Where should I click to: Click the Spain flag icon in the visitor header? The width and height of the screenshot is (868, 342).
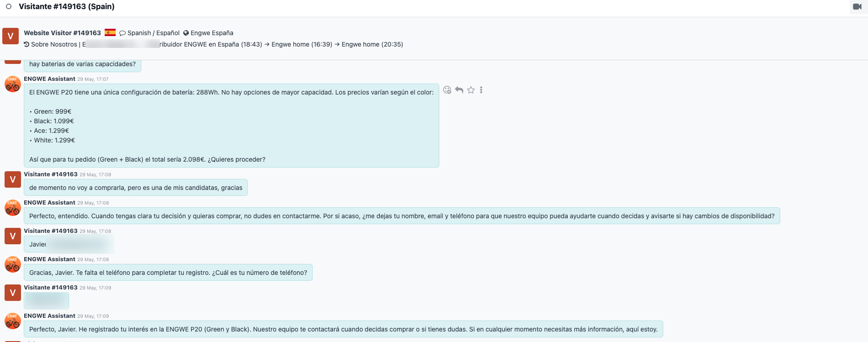coord(110,32)
